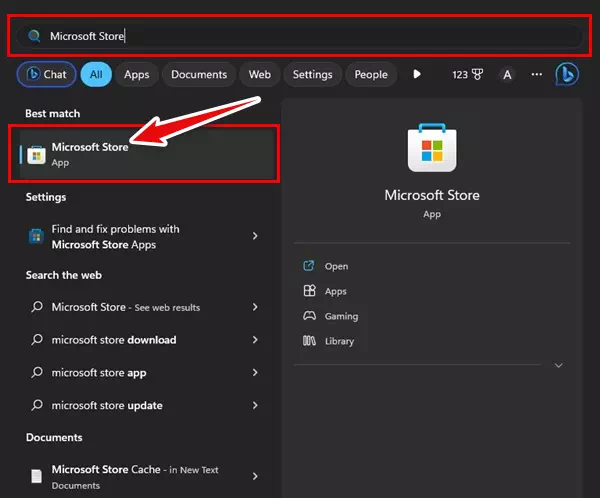Switch to the People filter tab

[x=371, y=74]
